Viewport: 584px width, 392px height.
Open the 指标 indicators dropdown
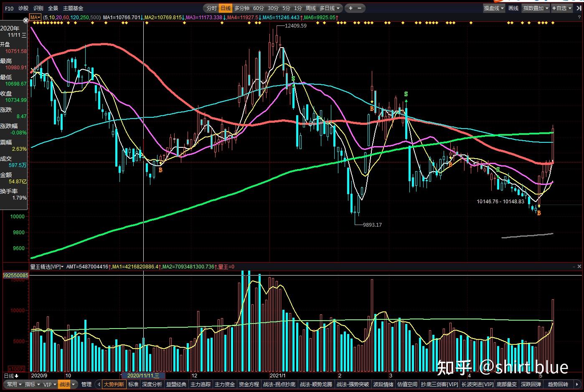coord(32,384)
